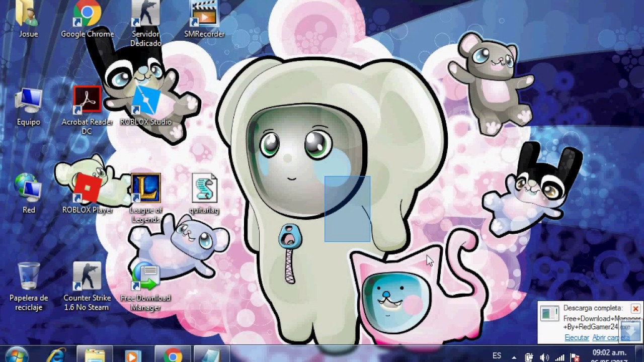Select the SMRecorder desktop icon
Screen dimensions: 644x362
point(204,19)
